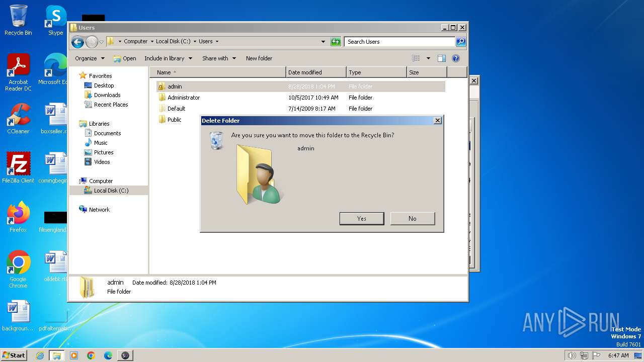Open the dropdown arrow after Users breadcrumb
The height and width of the screenshot is (362, 644).
(x=217, y=42)
